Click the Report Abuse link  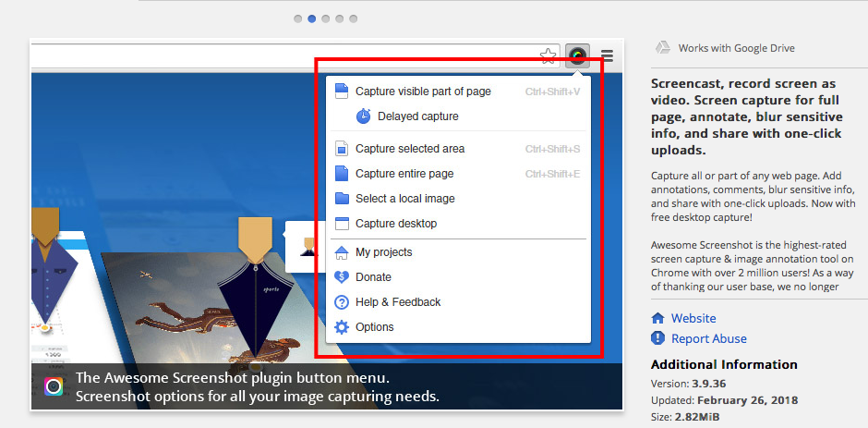[x=708, y=338]
